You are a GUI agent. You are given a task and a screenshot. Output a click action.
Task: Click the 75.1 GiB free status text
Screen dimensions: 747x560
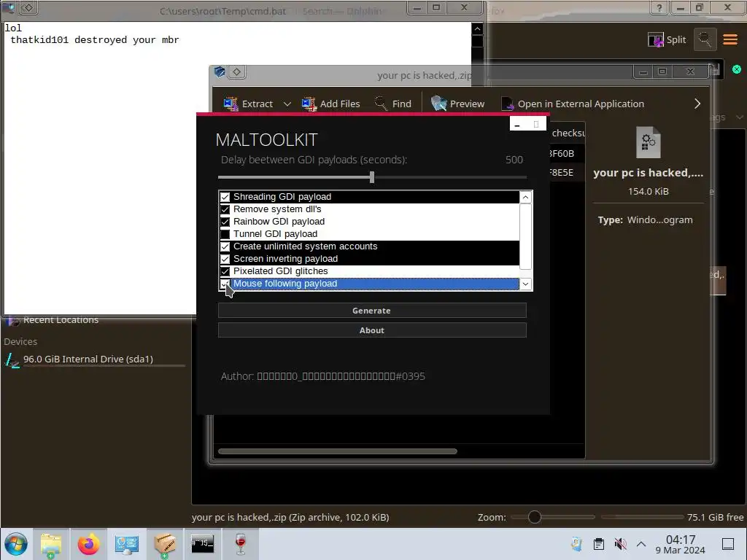coord(715,517)
